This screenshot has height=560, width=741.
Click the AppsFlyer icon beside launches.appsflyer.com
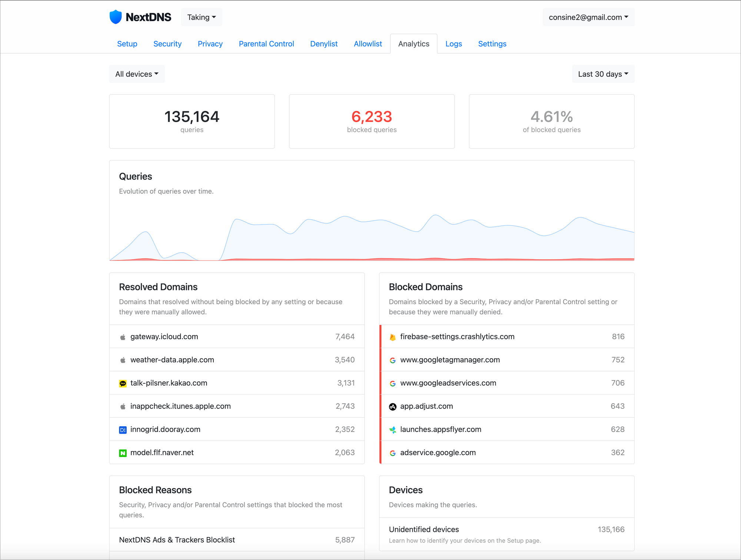pos(393,430)
